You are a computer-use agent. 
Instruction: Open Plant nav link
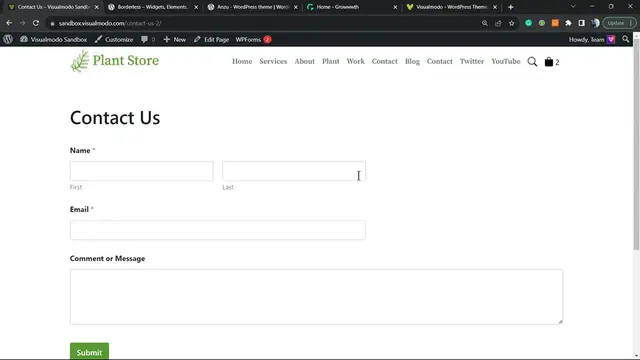click(331, 61)
